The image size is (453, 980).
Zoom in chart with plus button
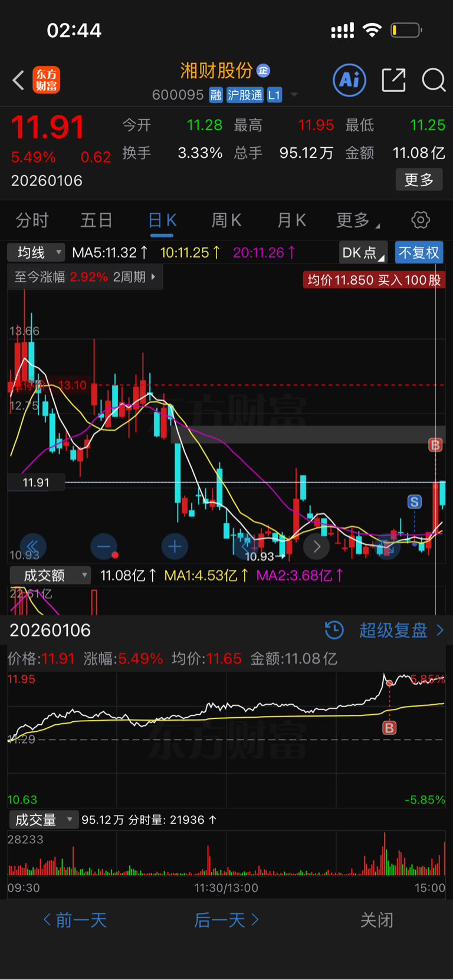coord(175,547)
